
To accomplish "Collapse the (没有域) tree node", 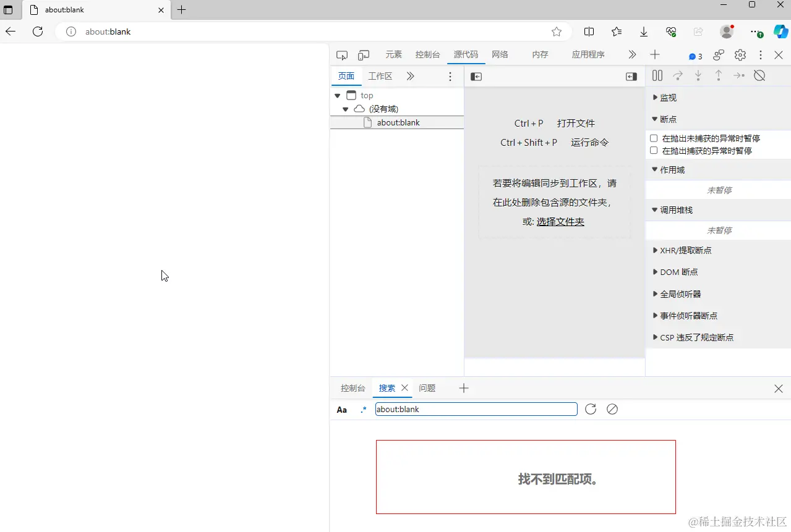I will (x=345, y=109).
